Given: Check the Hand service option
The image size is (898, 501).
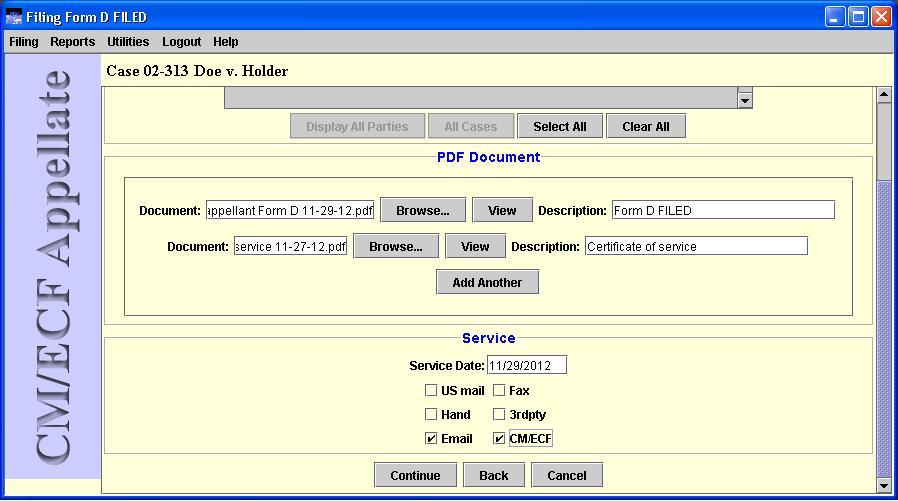Looking at the screenshot, I should pos(431,414).
